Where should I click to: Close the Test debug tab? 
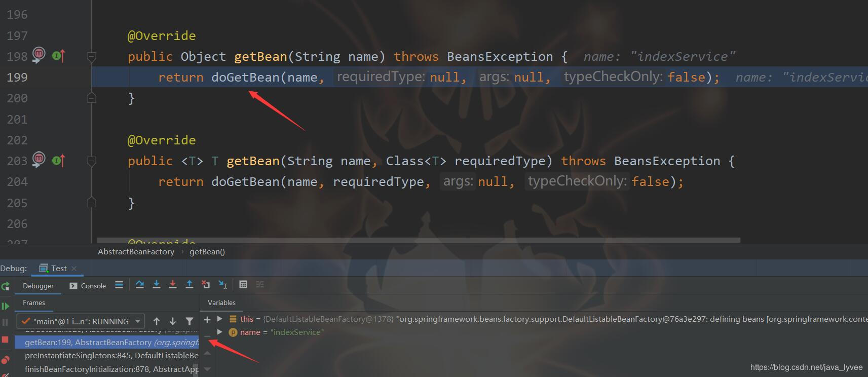click(74, 269)
